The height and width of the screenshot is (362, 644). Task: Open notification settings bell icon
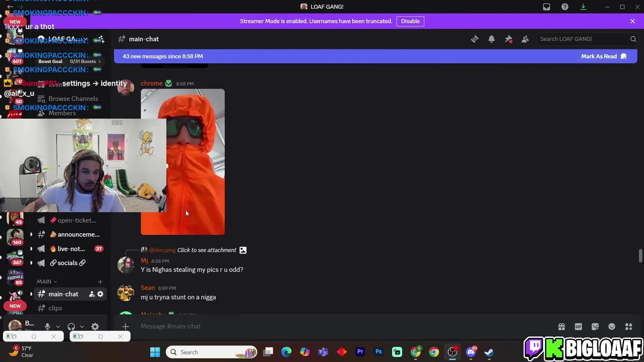(492, 39)
